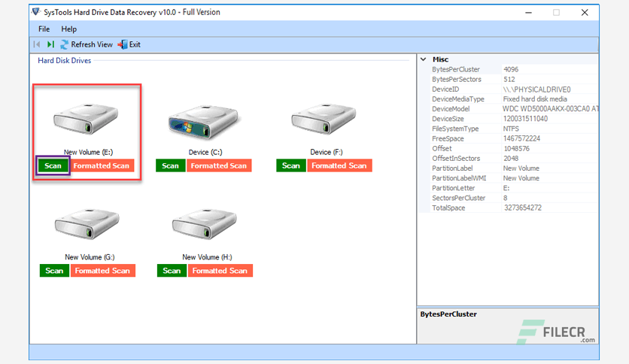Scan the New Volume (E:) drive
The height and width of the screenshot is (364, 629).
pyautogui.click(x=53, y=165)
